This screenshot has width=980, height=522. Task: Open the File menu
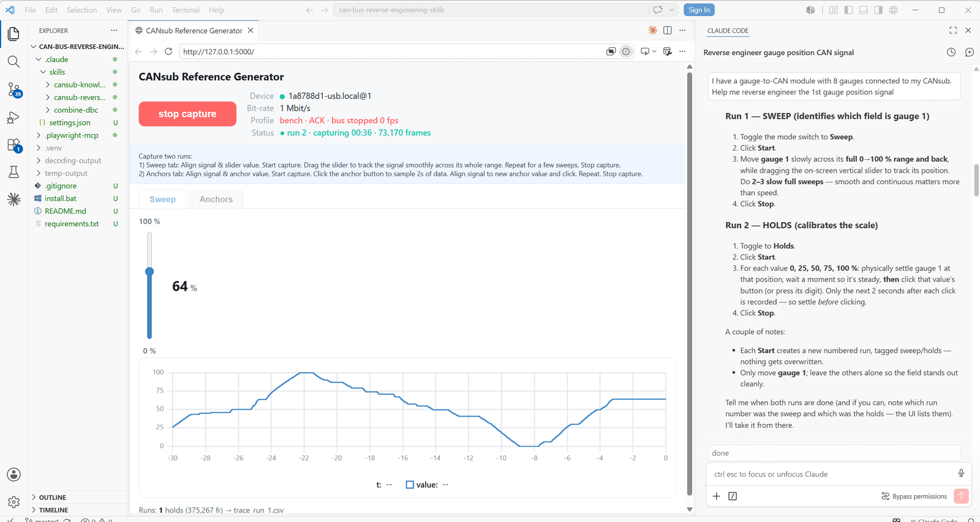(x=30, y=10)
